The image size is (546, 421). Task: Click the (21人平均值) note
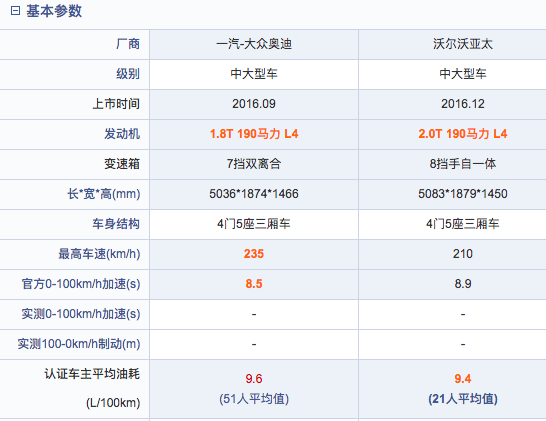[x=463, y=399]
